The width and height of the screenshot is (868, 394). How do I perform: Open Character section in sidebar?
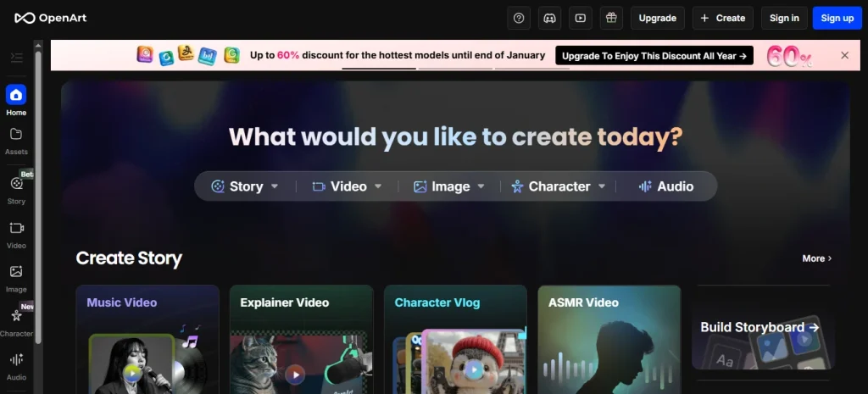[x=16, y=321]
